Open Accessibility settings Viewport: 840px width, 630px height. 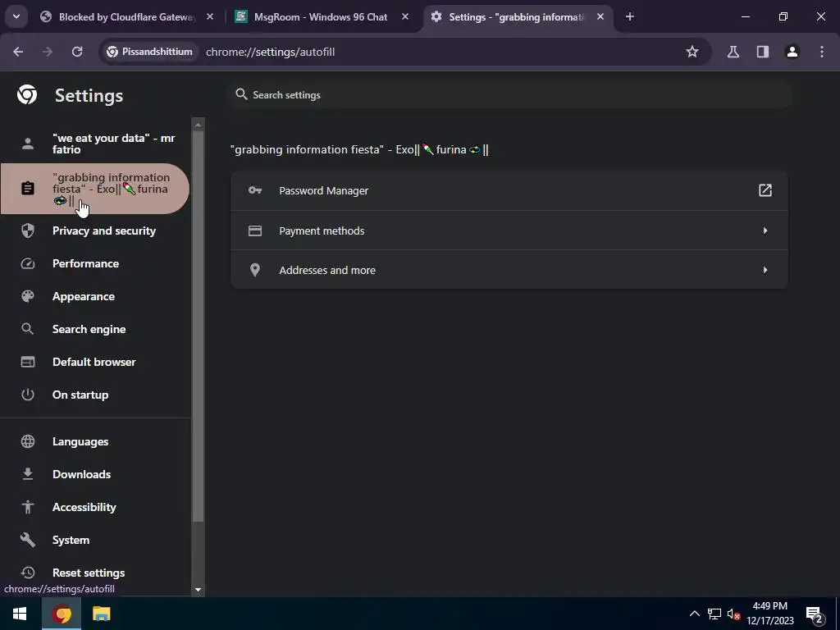95,507
